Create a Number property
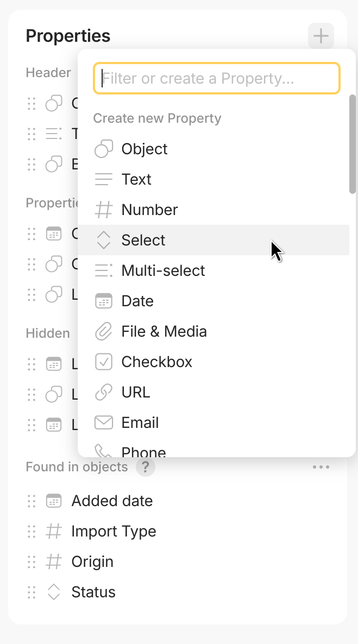 point(149,210)
